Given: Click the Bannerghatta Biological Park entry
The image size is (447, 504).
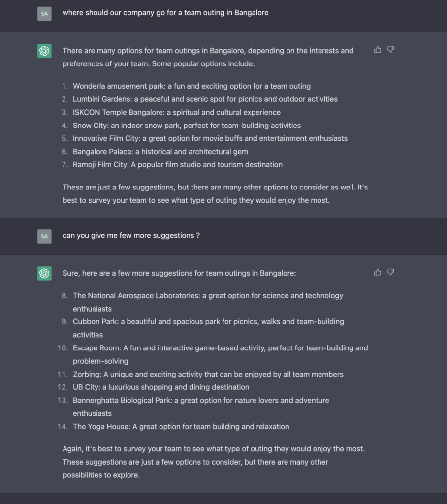Looking at the screenshot, I should (x=201, y=407).
